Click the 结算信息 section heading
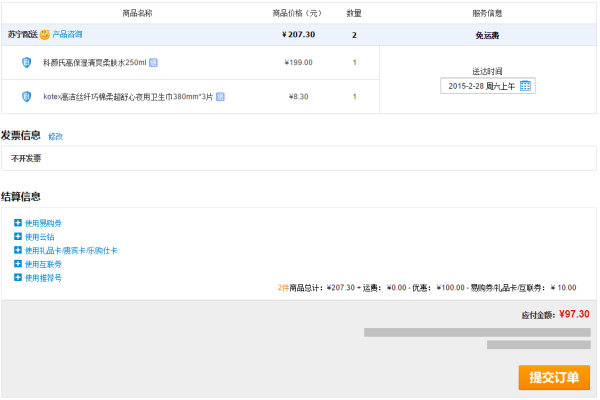600x400 pixels. click(21, 197)
